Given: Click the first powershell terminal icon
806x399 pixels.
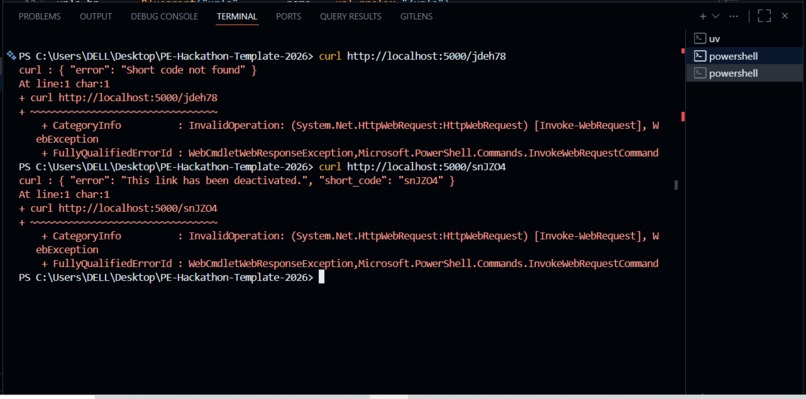Looking at the screenshot, I should pos(699,56).
